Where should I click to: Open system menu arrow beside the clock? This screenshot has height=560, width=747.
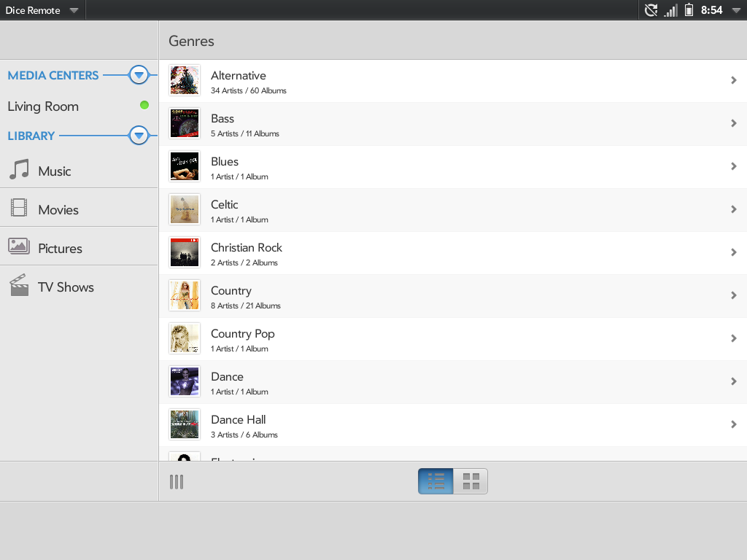click(736, 10)
